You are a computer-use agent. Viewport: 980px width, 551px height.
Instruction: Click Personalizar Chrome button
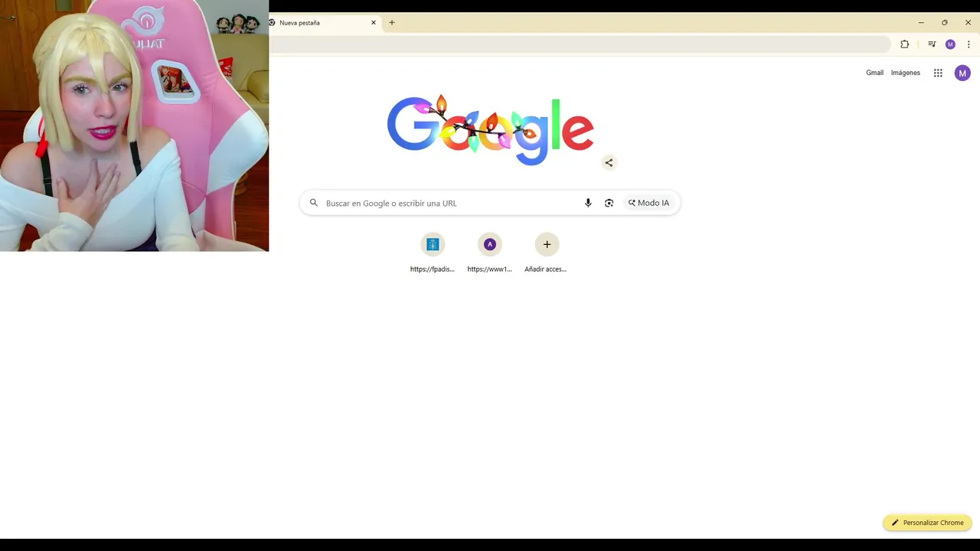927,523
